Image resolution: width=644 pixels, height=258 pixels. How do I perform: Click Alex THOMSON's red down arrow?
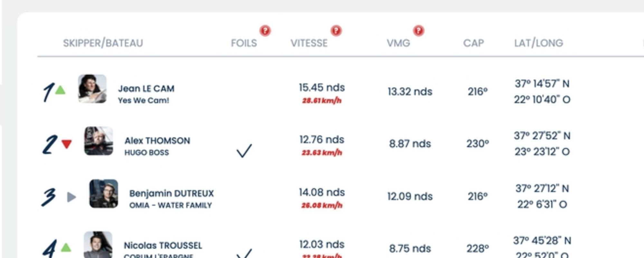tap(67, 144)
